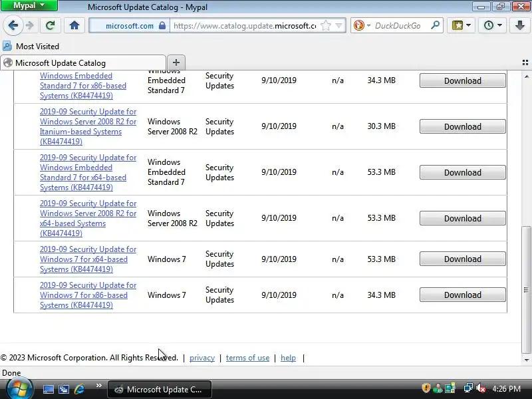Viewport: 532px width, 399px height.
Task: Bookmark this page with the star
Action: 325,25
